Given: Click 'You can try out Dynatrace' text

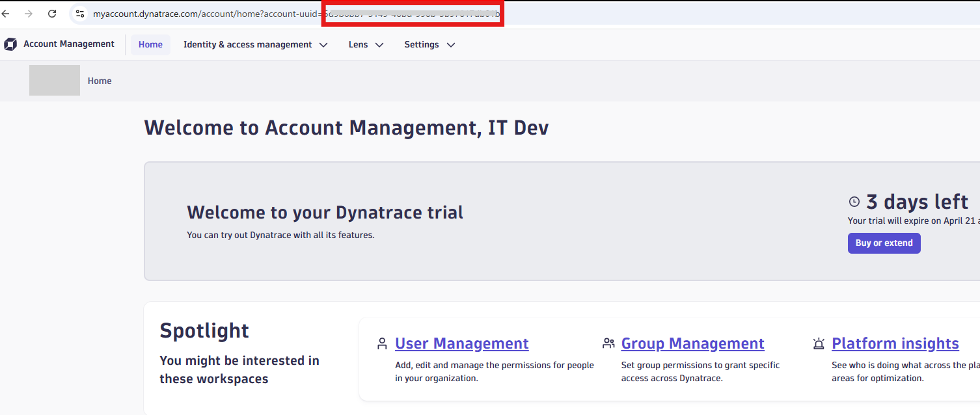Looking at the screenshot, I should coord(280,235).
